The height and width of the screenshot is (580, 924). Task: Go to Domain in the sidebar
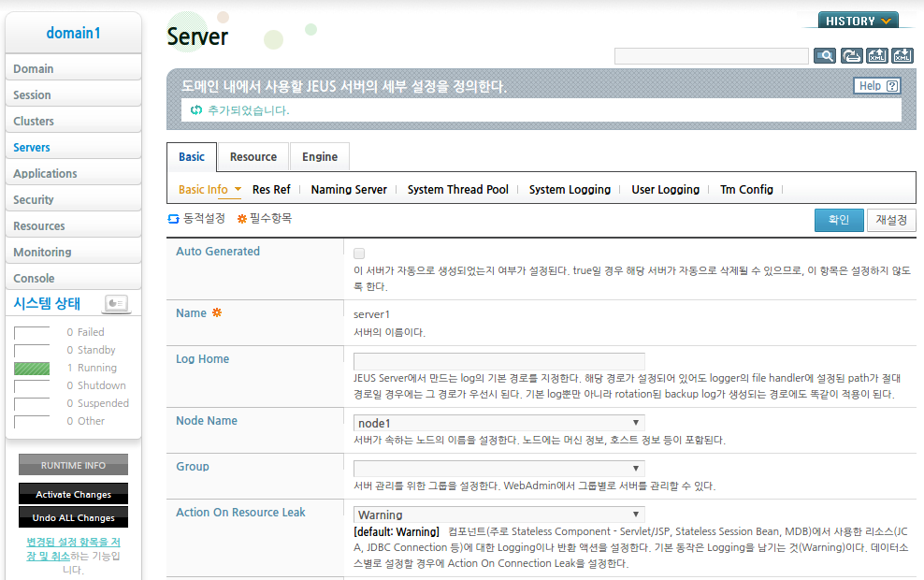tap(73, 68)
